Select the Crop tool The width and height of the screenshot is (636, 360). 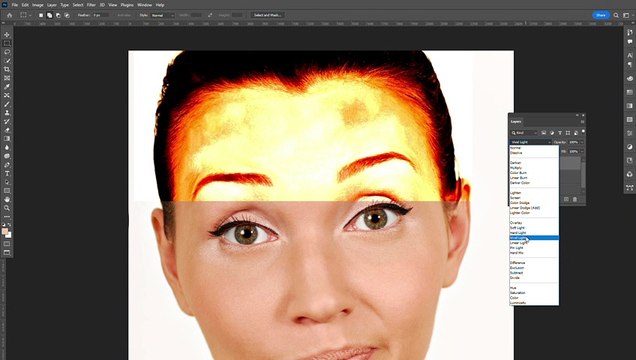pyautogui.click(x=7, y=69)
